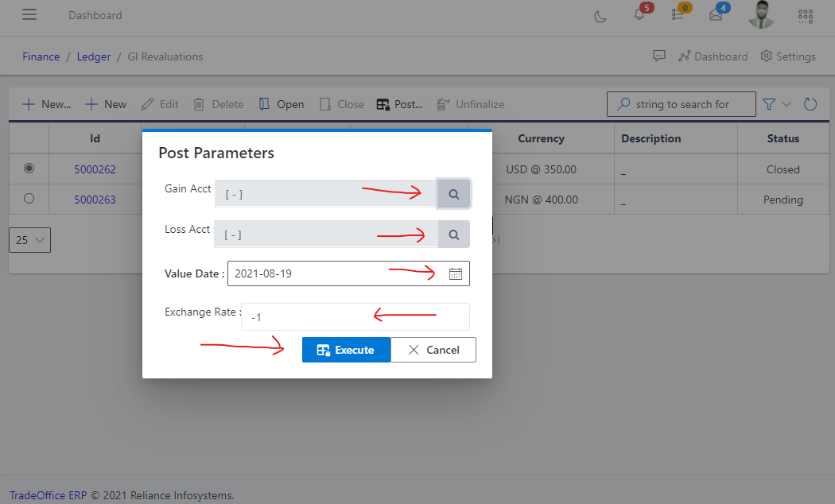This screenshot has height=504, width=835.
Task: Open the Value Date calendar picker
Action: click(x=456, y=273)
